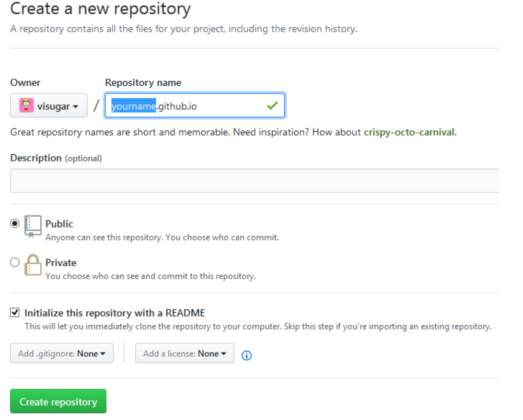The height and width of the screenshot is (420, 523).
Task: Click the visugar owner avatar icon
Action: pos(26,105)
